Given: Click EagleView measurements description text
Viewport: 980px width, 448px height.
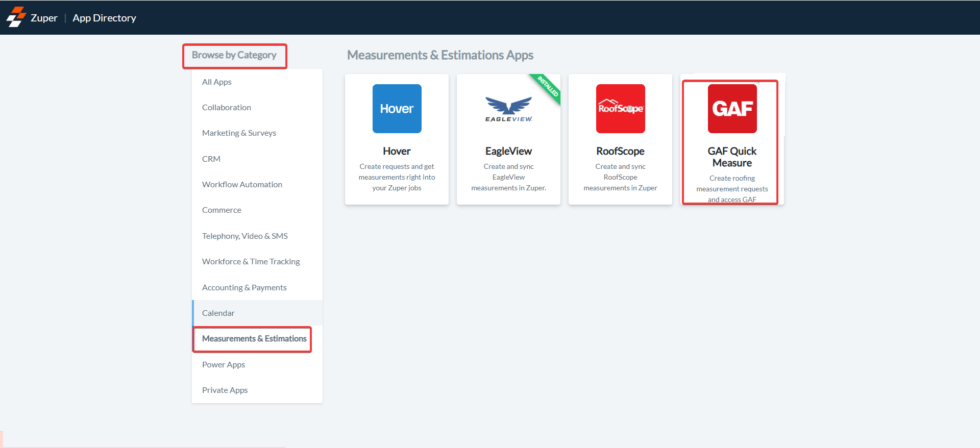Looking at the screenshot, I should pyautogui.click(x=508, y=177).
